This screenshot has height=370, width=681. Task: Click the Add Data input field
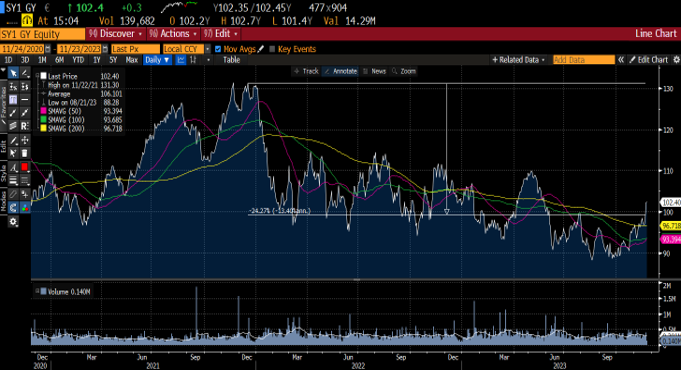[x=584, y=60]
